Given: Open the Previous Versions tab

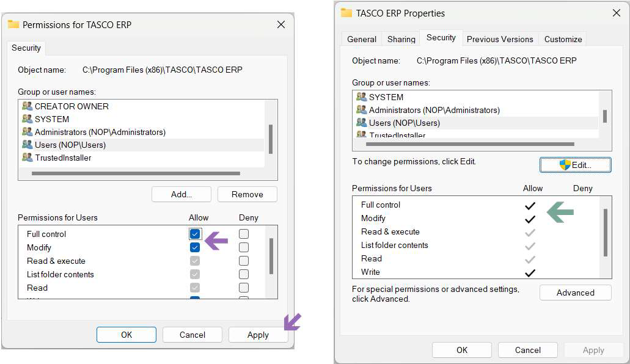Looking at the screenshot, I should pos(499,39).
